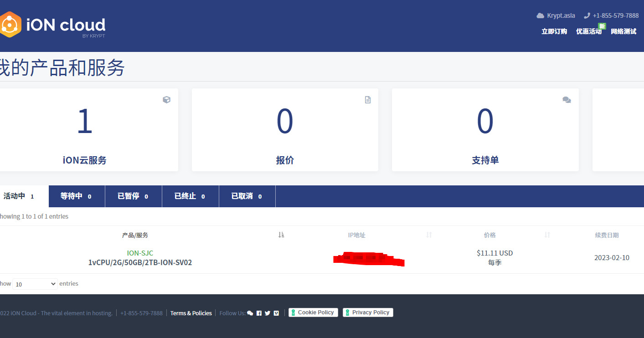This screenshot has width=644, height=338.
Task: Click the header phone number +1-855-579-7888
Action: point(616,15)
